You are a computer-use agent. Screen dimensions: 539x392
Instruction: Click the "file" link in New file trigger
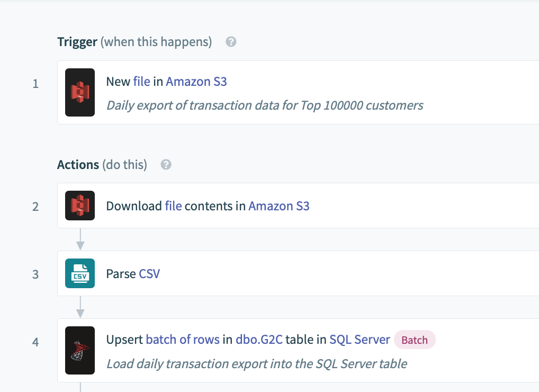coord(141,82)
